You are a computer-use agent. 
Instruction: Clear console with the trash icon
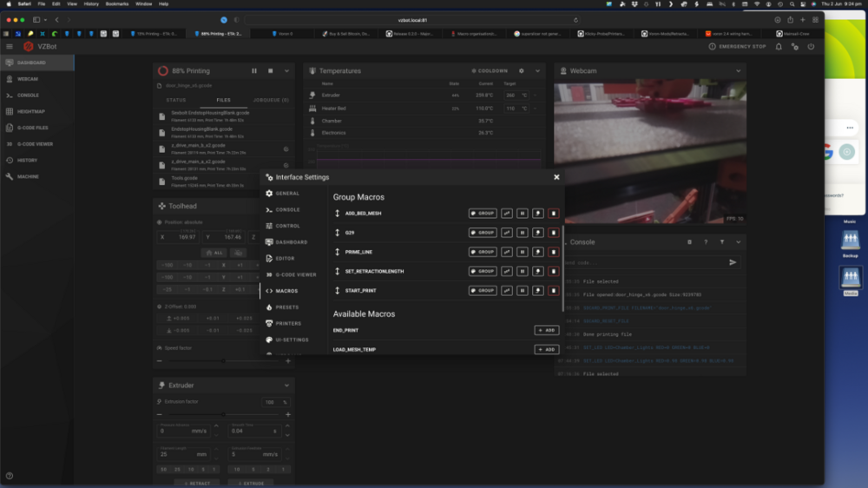coord(689,242)
